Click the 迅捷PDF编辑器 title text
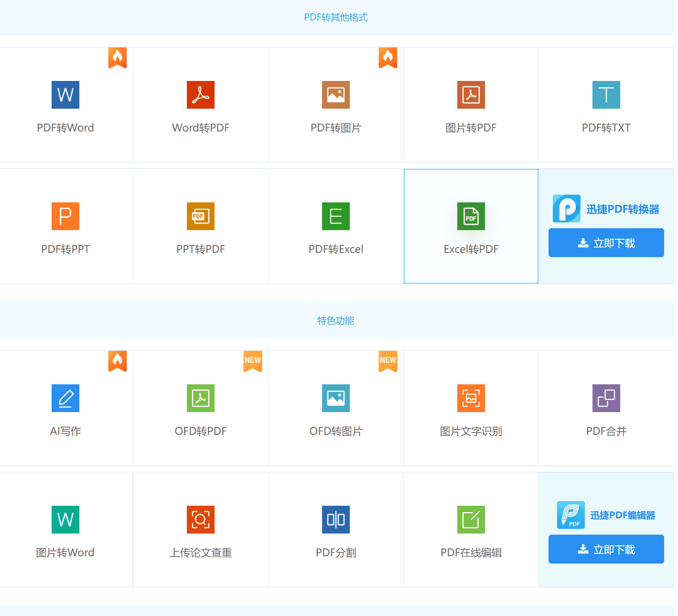Image resolution: width=678 pixels, height=616 pixels. pos(623,515)
